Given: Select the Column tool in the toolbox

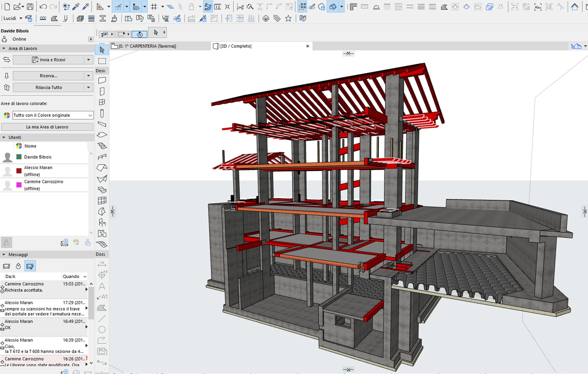Looking at the screenshot, I should (102, 113).
